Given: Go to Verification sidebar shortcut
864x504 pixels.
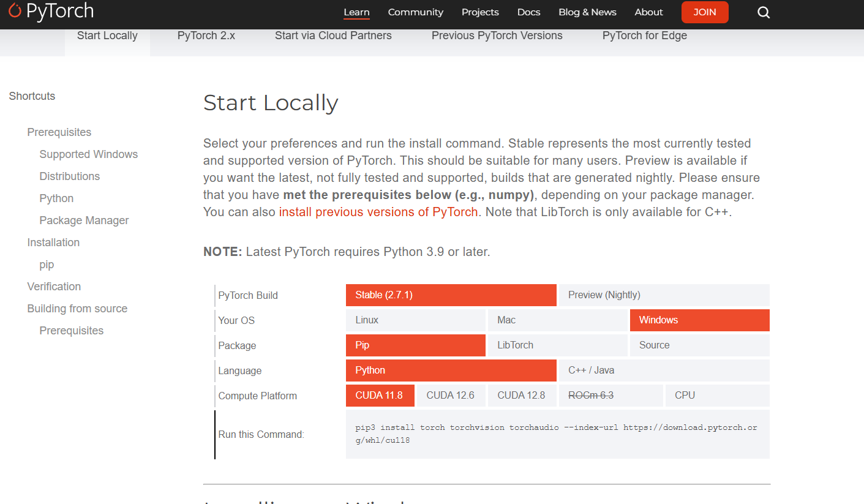Looking at the screenshot, I should pyautogui.click(x=54, y=287).
